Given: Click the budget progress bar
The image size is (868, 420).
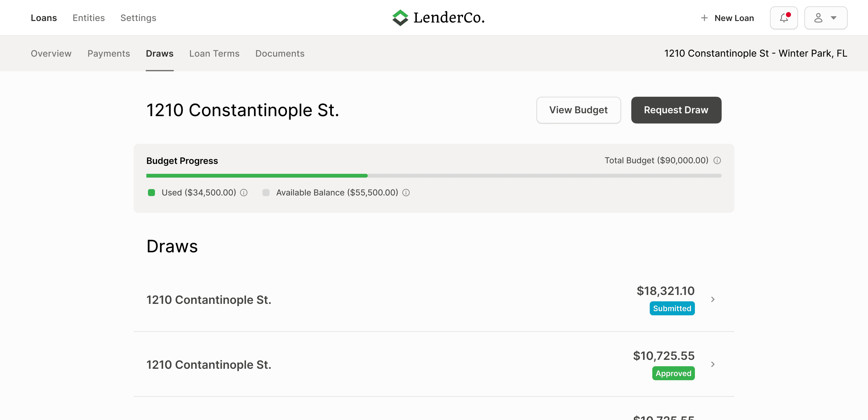Looking at the screenshot, I should click(434, 176).
